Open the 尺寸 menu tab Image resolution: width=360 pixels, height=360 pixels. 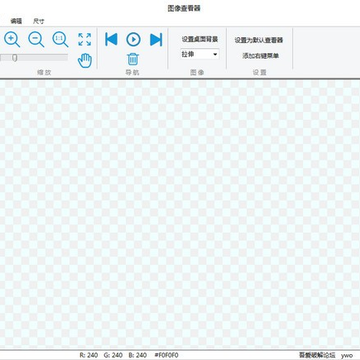click(x=38, y=21)
